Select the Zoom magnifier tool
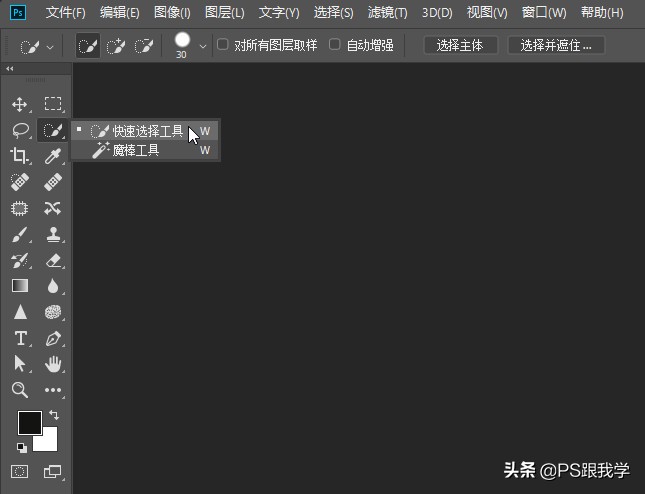This screenshot has height=494, width=645. pyautogui.click(x=20, y=390)
